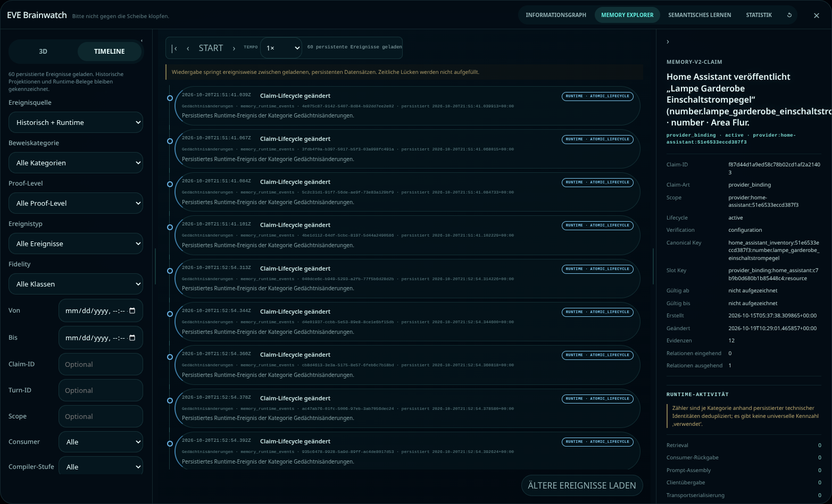
Task: Collapse the detail panel chevron
Action: tap(668, 41)
